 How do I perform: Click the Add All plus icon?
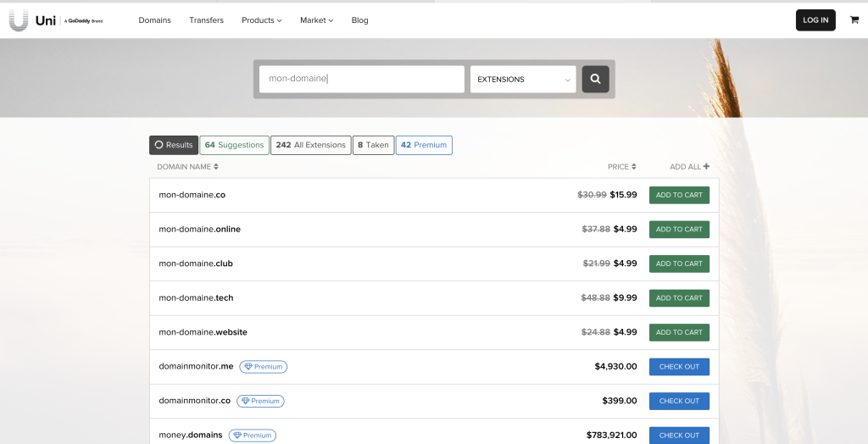[706, 167]
